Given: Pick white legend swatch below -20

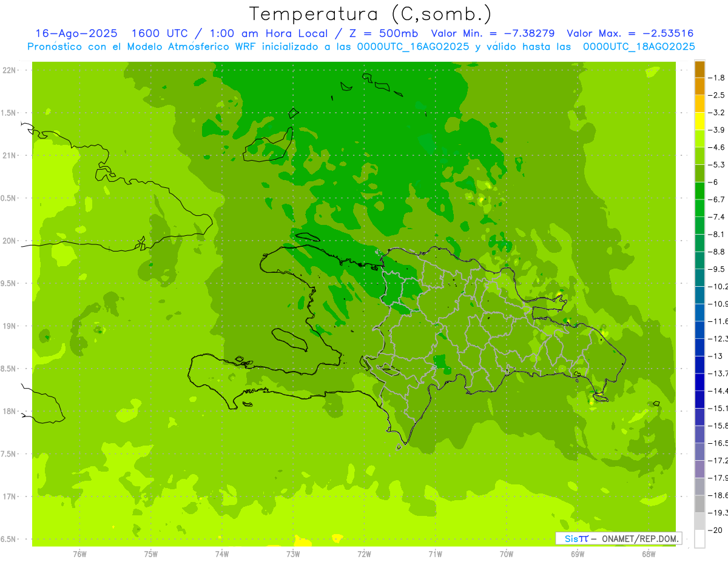Looking at the screenshot, I should (x=699, y=539).
